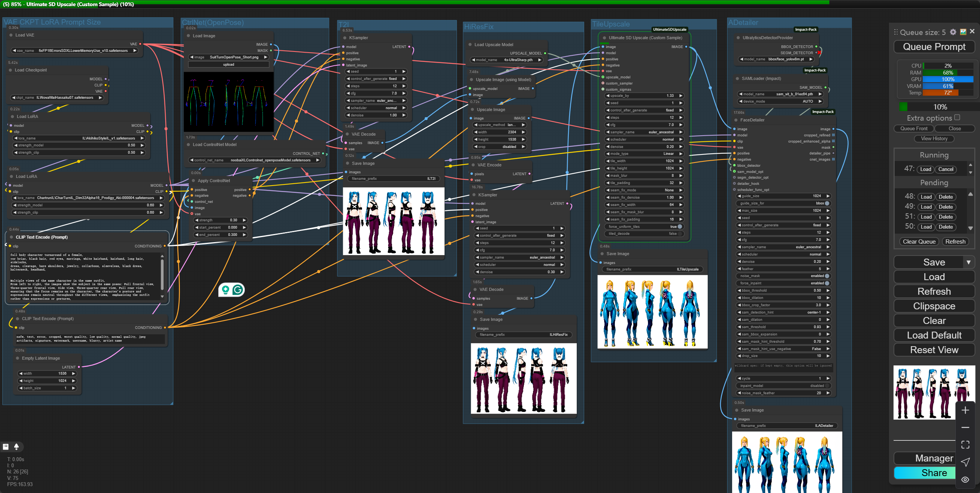Click the fit-view frame icon
The image size is (980, 493).
tap(965, 445)
